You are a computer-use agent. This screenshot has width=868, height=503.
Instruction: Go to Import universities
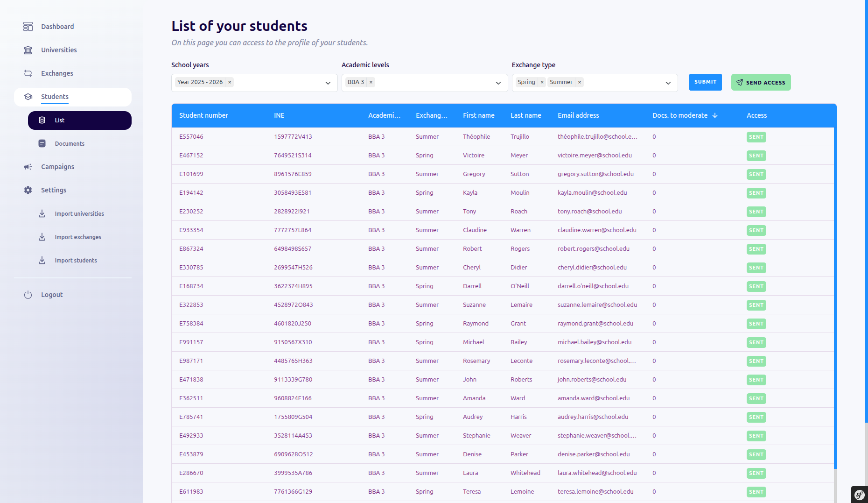(79, 213)
